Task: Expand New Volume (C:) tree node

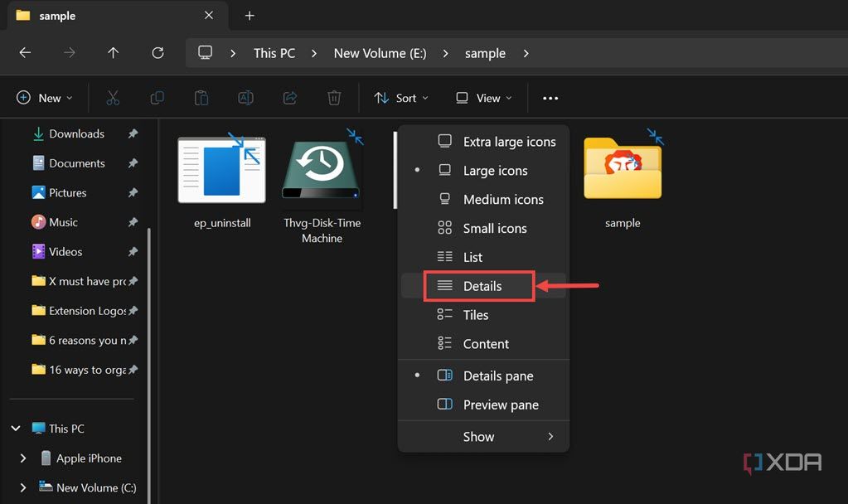Action: 22,487
